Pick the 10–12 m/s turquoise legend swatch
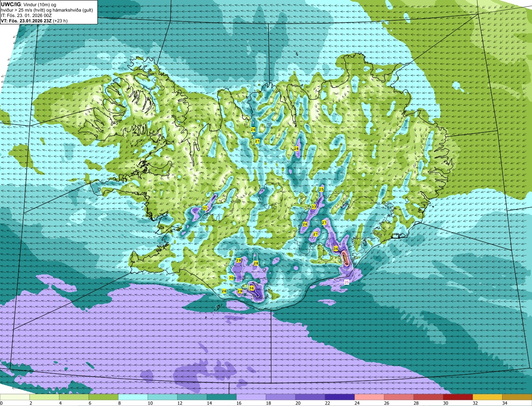Image resolution: width=532 pixels, height=406 pixels. point(163,397)
